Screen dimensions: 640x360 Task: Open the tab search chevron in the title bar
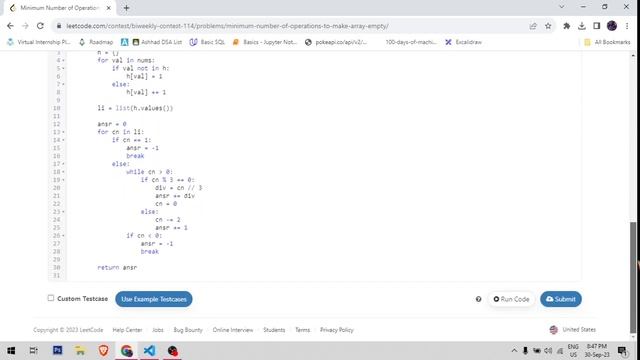pyautogui.click(x=562, y=7)
